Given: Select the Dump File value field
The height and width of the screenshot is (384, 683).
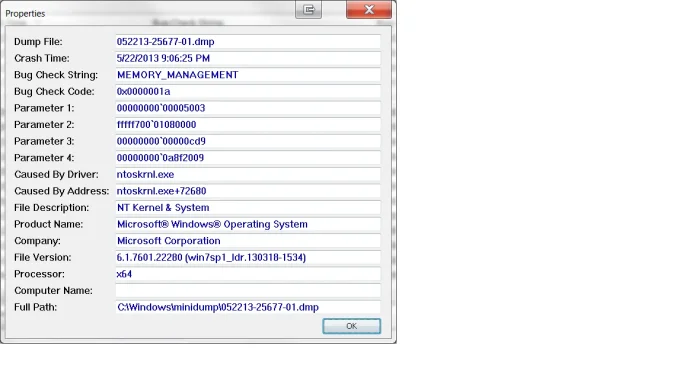Looking at the screenshot, I should (x=248, y=42).
